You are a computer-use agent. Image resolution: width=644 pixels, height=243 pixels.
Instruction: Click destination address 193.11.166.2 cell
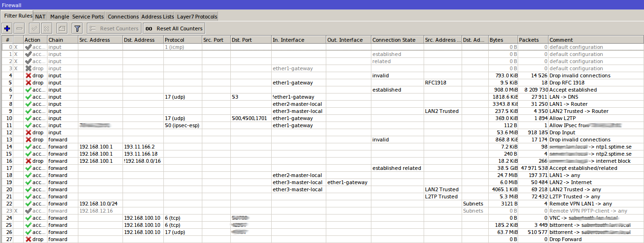[143, 147]
